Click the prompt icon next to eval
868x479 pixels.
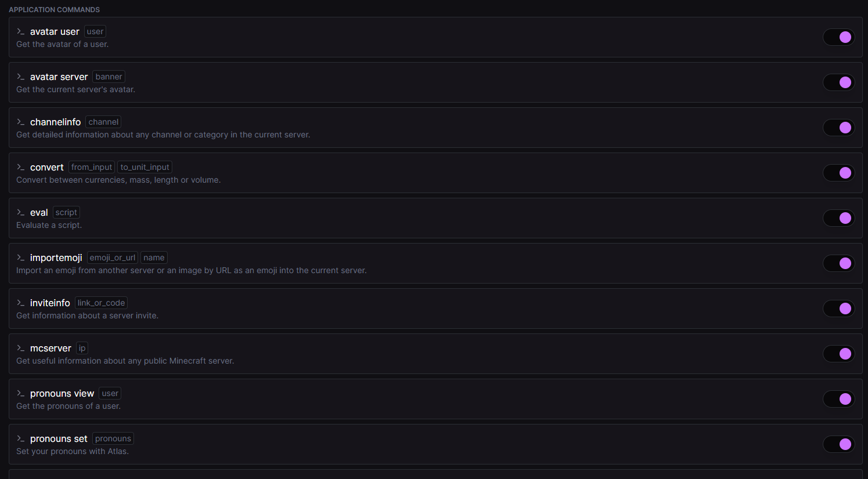tap(21, 213)
